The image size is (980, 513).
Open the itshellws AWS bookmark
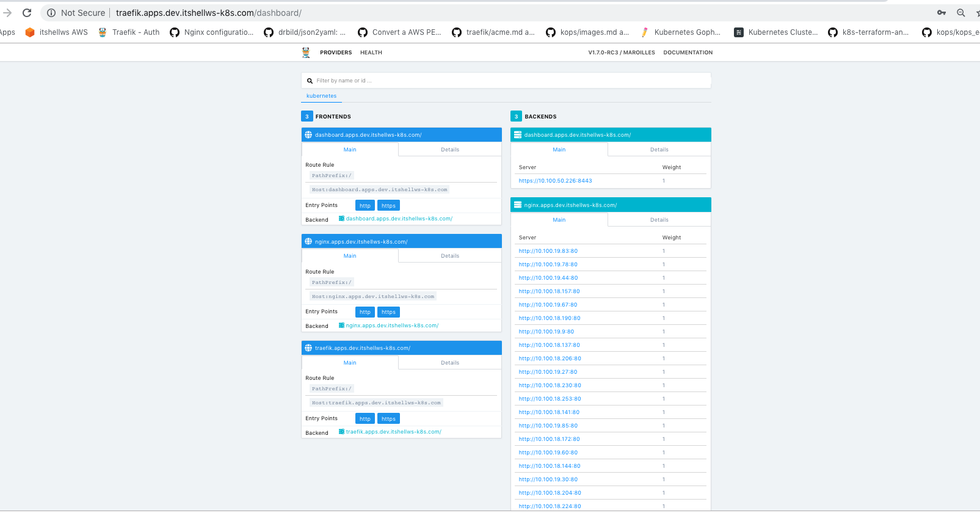click(x=56, y=32)
